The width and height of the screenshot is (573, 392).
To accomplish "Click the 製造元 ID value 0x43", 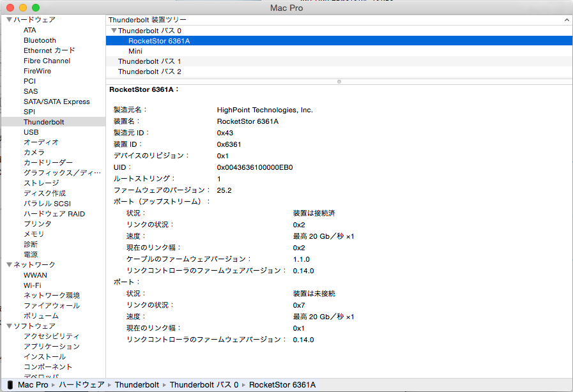I will tap(225, 133).
